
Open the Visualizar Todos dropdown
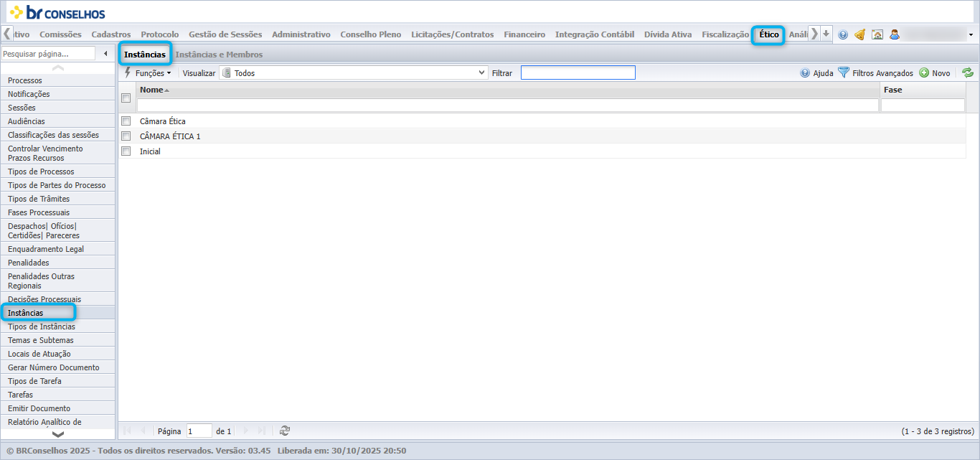coord(354,72)
